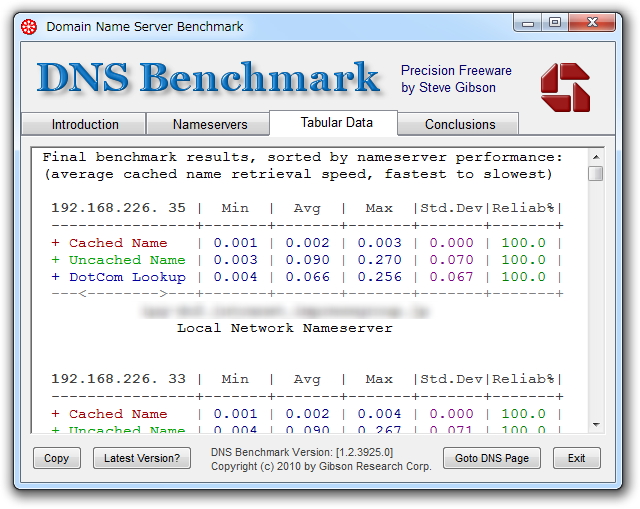This screenshot has width=640, height=509.
Task: Click the Uncached Name std dev 0.070
Action: (451, 260)
